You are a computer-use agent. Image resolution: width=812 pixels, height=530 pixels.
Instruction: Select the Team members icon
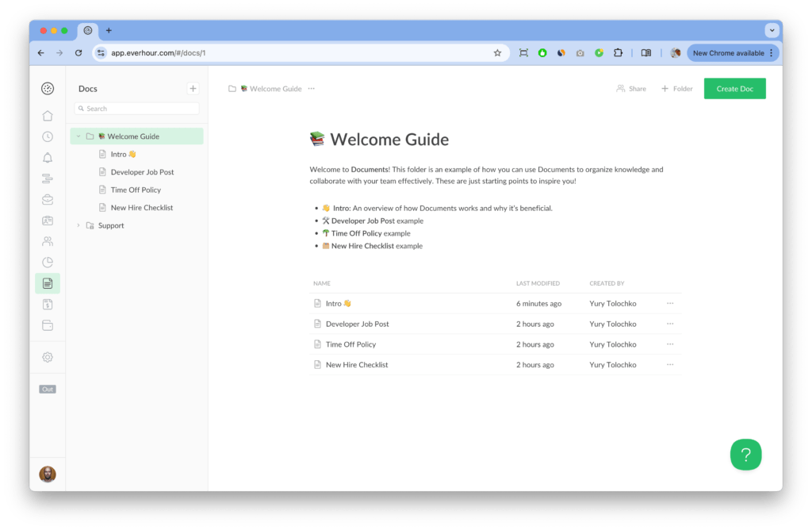48,241
